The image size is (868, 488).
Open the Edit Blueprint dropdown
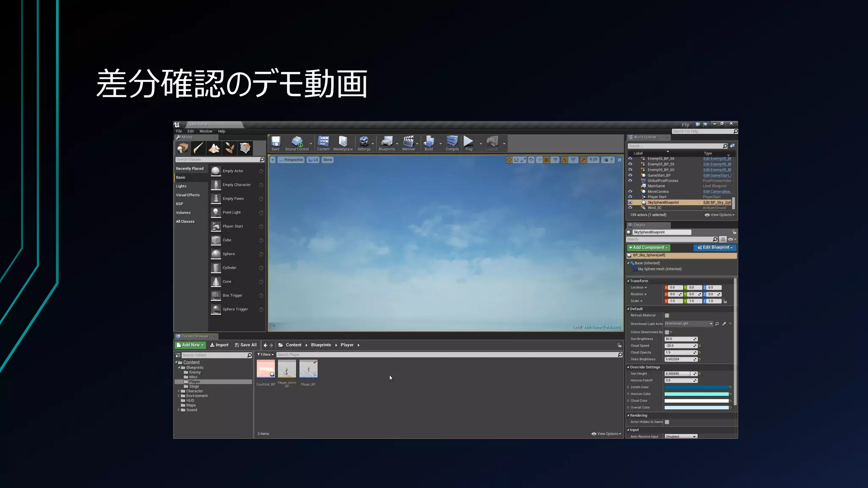click(715, 248)
